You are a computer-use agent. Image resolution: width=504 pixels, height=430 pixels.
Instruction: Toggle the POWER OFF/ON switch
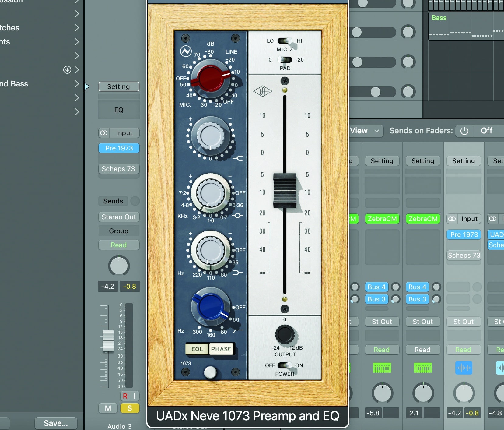285,365
